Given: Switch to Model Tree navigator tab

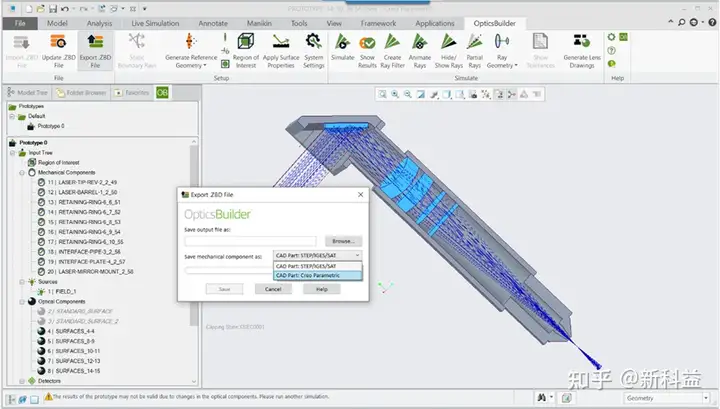Looking at the screenshot, I should (x=28, y=93).
